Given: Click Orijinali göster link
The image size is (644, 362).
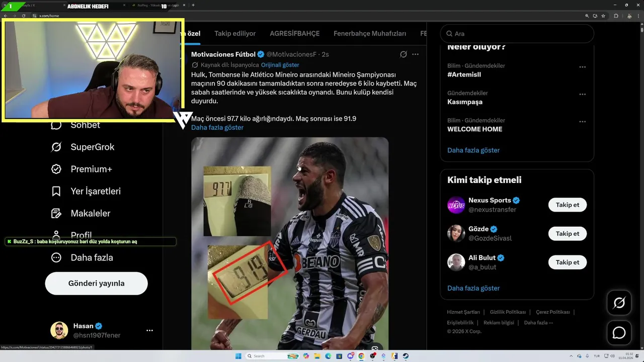Looking at the screenshot, I should pyautogui.click(x=280, y=65).
